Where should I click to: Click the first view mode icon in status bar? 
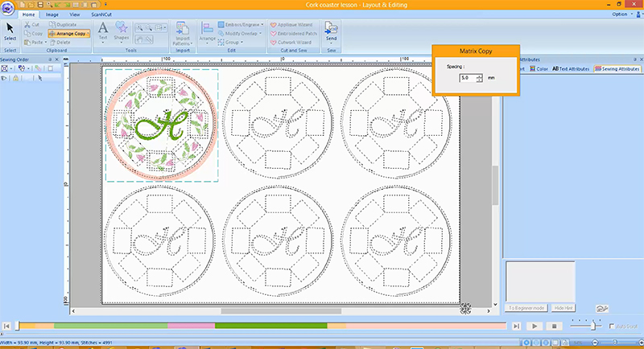[x=526, y=343]
